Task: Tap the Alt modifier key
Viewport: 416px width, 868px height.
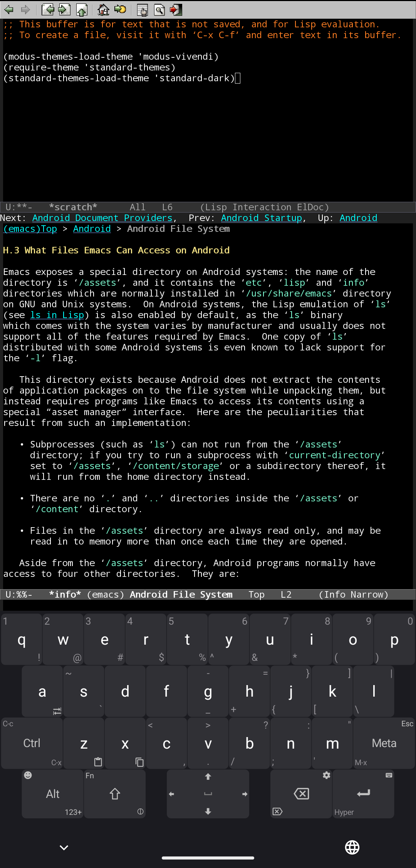Action: [52, 794]
